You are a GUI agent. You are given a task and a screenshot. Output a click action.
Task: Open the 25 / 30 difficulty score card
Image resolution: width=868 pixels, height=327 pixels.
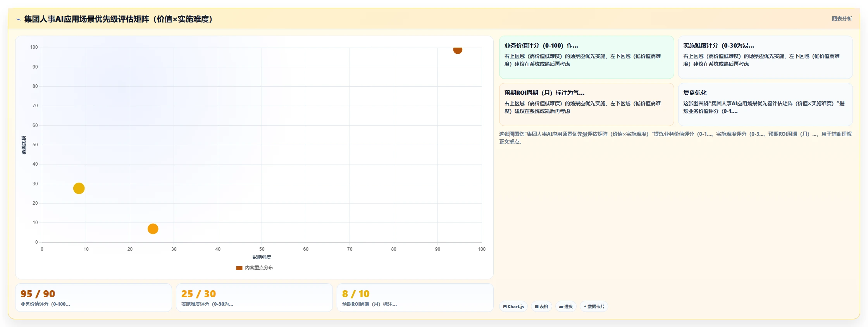(254, 298)
